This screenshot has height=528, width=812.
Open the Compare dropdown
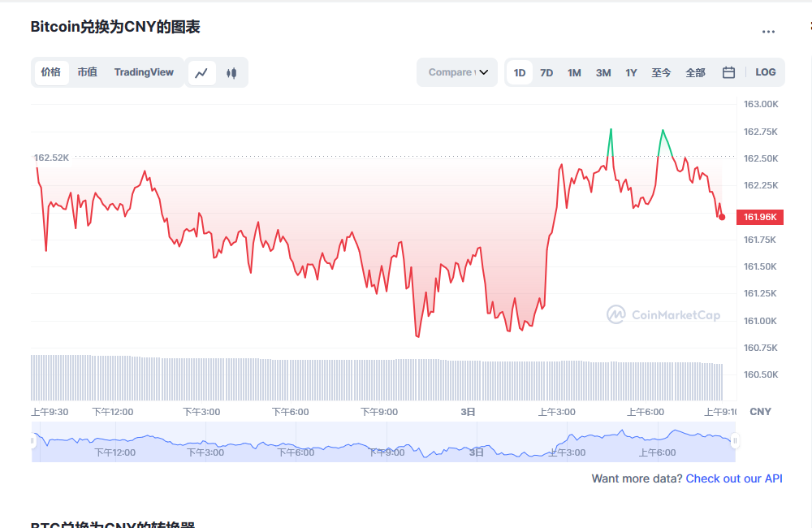click(x=456, y=72)
